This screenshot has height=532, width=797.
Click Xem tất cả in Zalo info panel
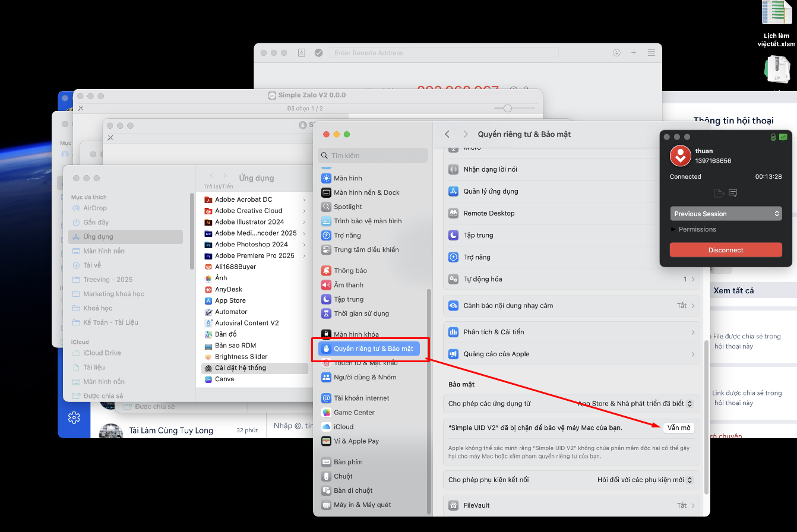pos(733,290)
